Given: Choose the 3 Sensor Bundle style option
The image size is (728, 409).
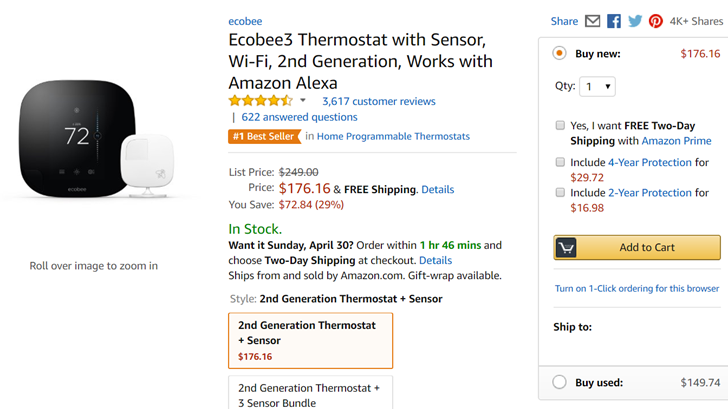Looking at the screenshot, I should [310, 393].
